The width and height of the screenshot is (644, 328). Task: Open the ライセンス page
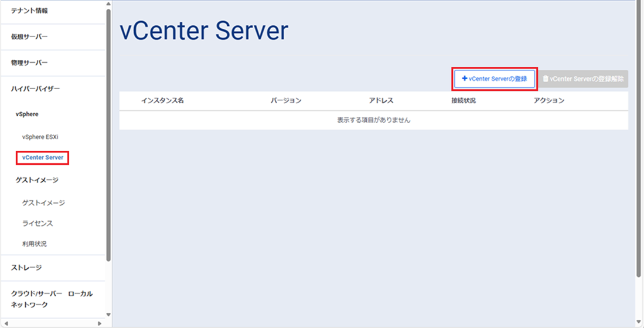pyautogui.click(x=38, y=223)
